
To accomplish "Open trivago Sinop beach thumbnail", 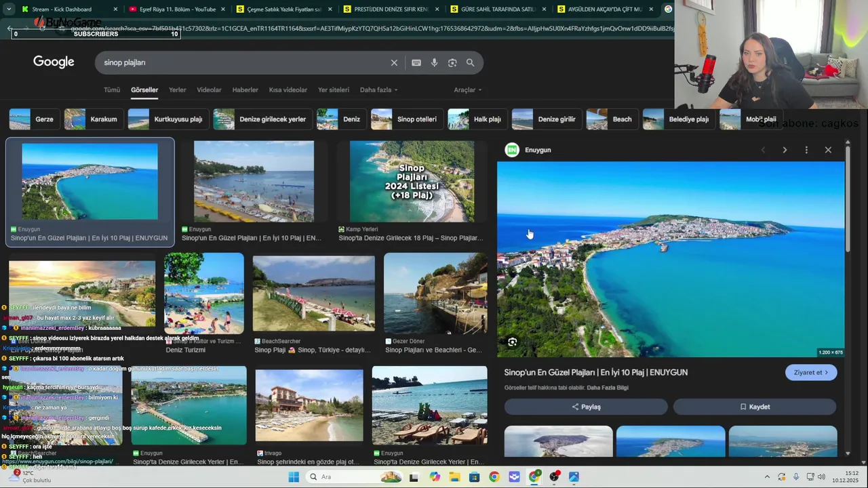I will (x=309, y=405).
